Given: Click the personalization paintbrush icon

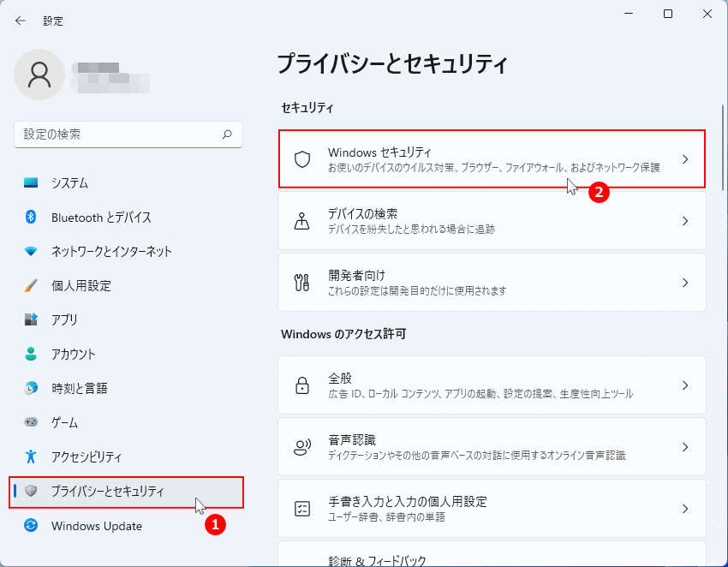Looking at the screenshot, I should click(31, 285).
